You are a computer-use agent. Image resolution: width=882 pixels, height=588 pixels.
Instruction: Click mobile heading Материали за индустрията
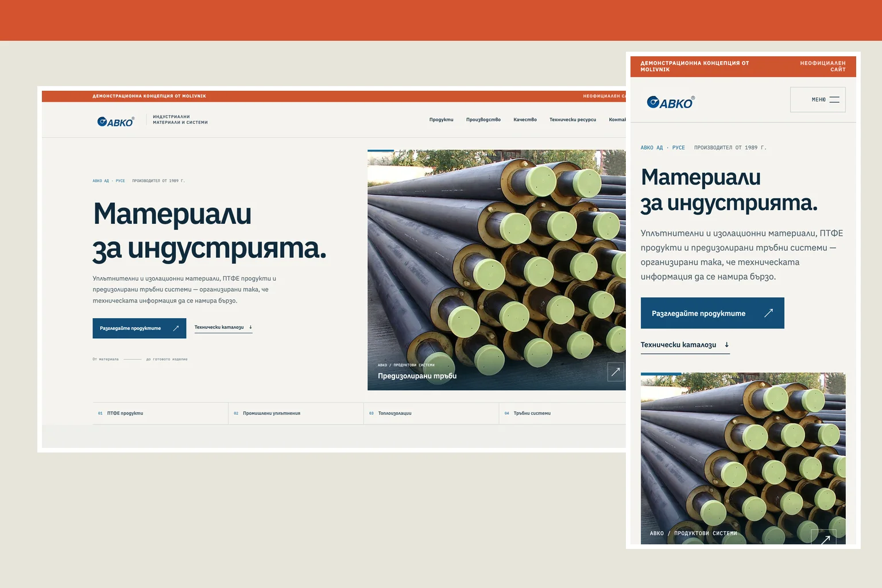tap(729, 190)
